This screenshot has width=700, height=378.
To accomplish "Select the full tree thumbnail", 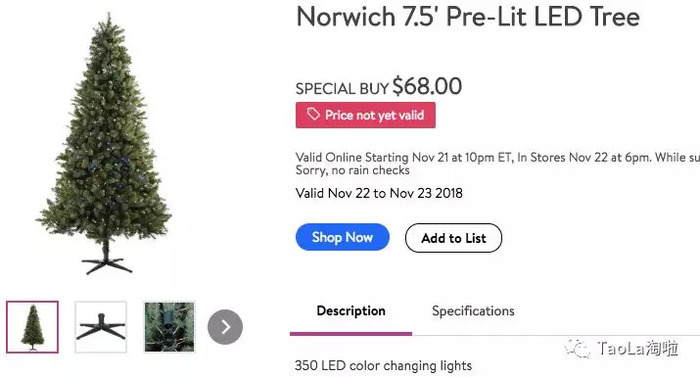I will (x=32, y=327).
